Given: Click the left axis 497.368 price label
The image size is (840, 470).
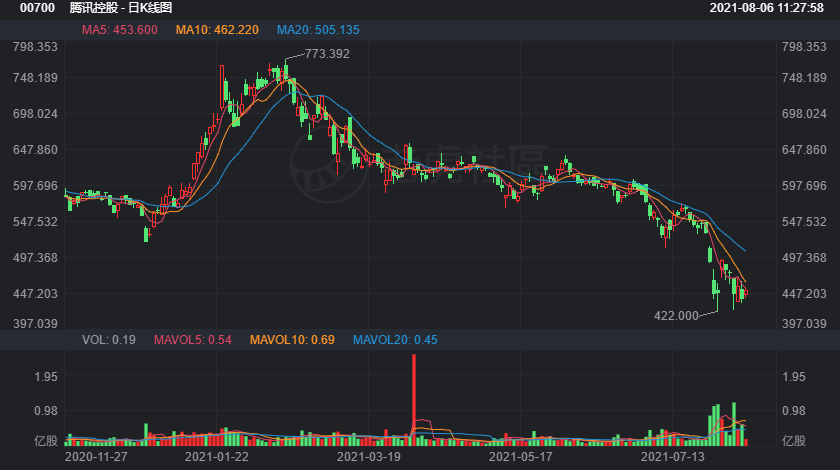Looking at the screenshot, I should [x=35, y=257].
